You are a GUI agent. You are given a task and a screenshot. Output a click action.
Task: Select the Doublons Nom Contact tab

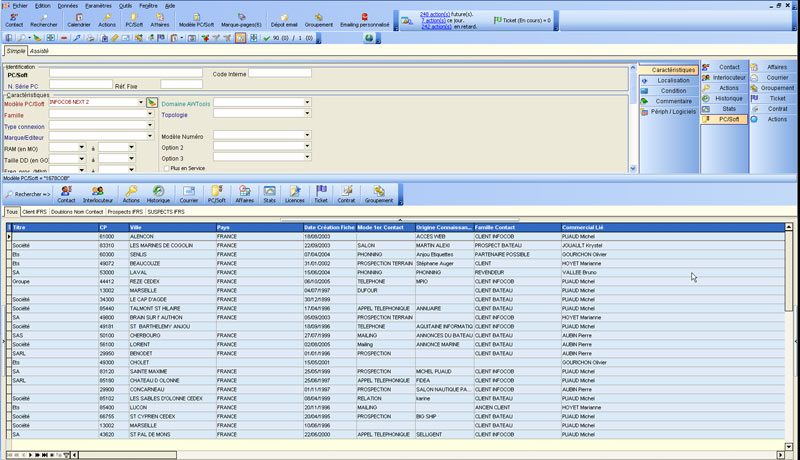click(x=77, y=213)
